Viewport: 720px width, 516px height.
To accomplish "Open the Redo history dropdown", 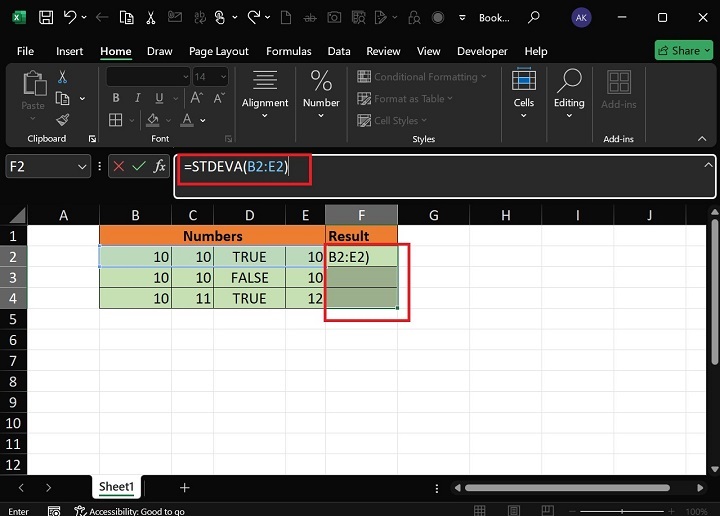I will click(268, 17).
